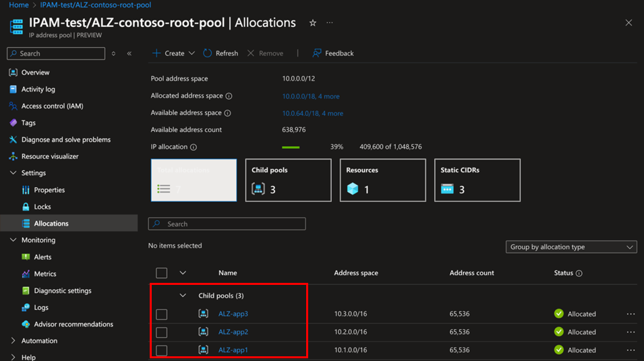
Task: Open the 10.0.64.0/18, 4 more link
Action: (312, 113)
